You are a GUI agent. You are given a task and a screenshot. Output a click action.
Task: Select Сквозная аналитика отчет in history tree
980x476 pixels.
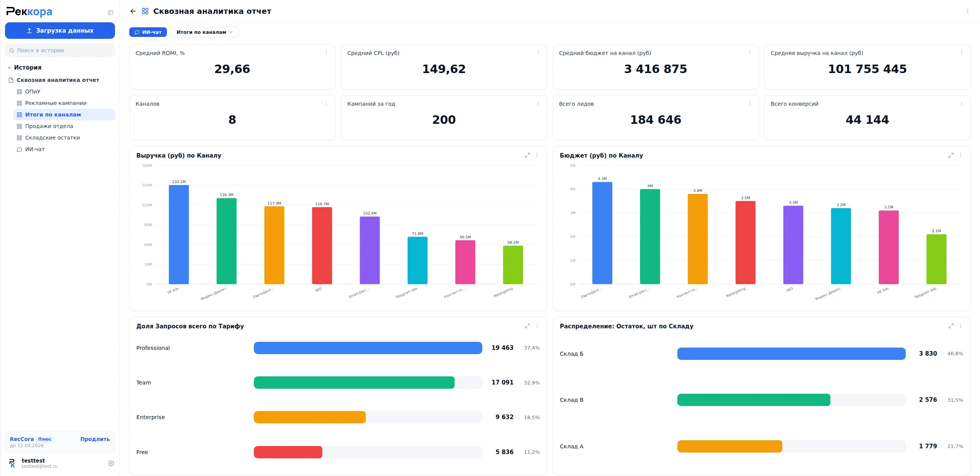(x=58, y=80)
